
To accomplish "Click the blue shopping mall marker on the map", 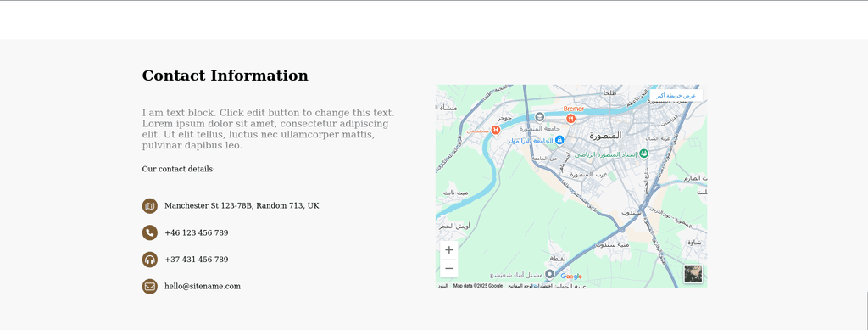I will (559, 141).
